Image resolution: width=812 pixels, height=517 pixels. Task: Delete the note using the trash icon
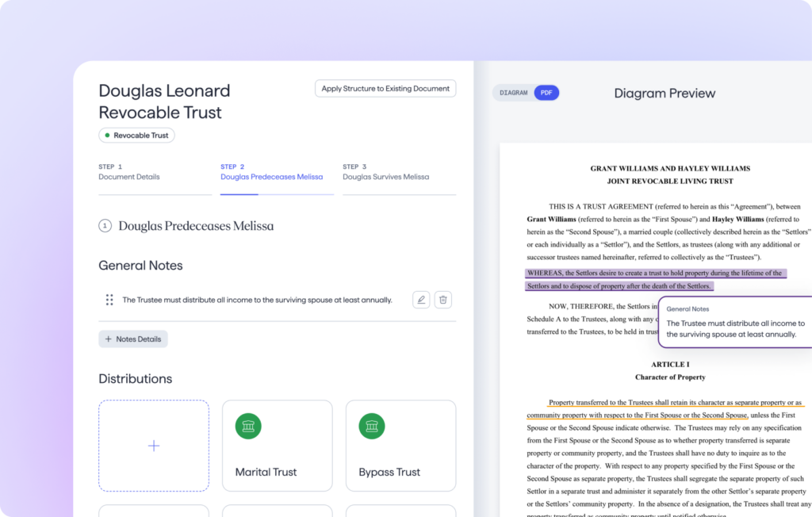443,300
